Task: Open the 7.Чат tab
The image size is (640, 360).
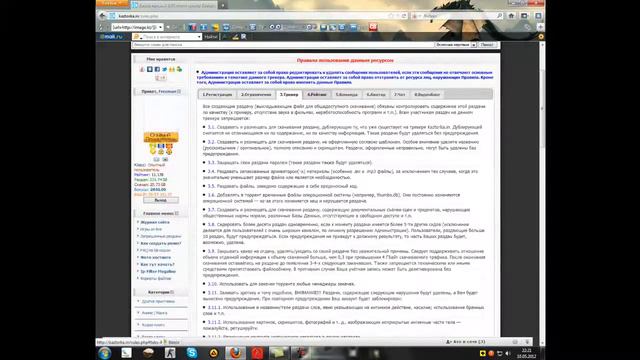Action: coord(400,95)
